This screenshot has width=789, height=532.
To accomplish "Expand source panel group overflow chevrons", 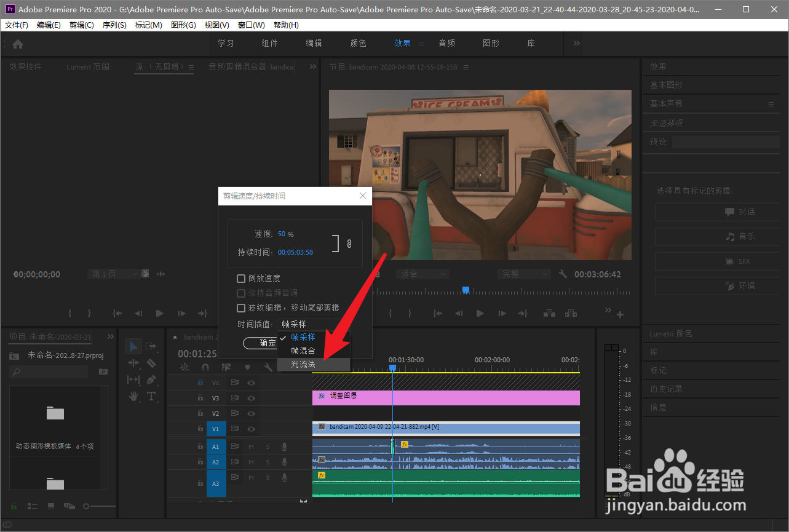I will [312, 66].
